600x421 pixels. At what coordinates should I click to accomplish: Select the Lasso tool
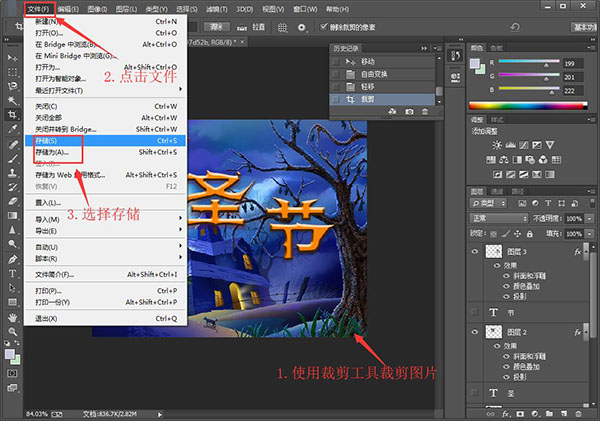pos(12,86)
